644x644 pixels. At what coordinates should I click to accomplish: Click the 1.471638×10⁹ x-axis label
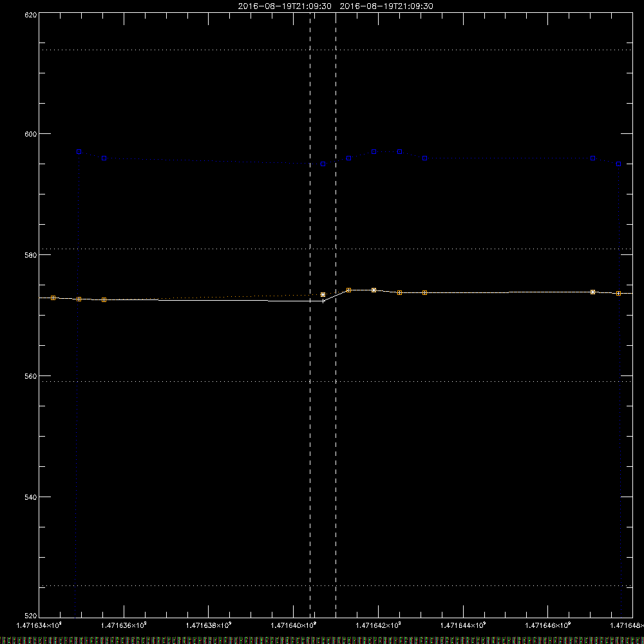[209, 625]
